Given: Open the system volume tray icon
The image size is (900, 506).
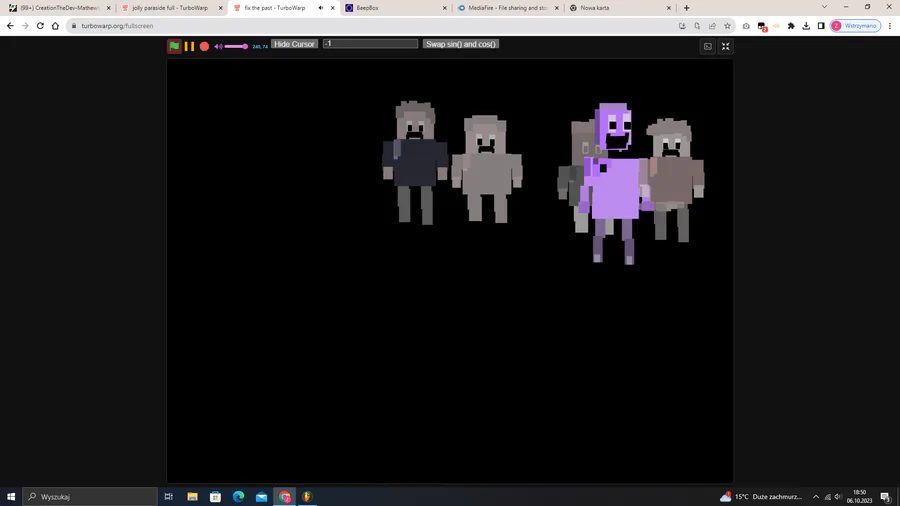Looking at the screenshot, I should [837, 497].
